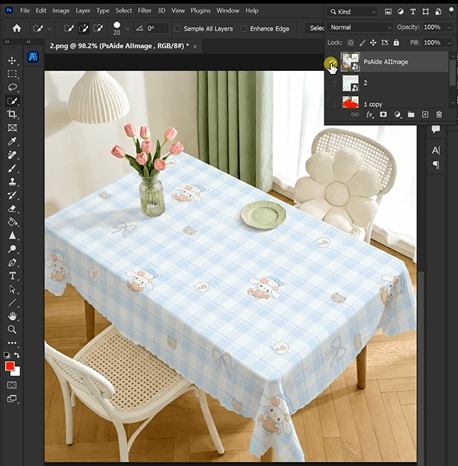Select the Dodge tool
Image resolution: width=458 pixels, height=466 pixels.
coord(12,249)
